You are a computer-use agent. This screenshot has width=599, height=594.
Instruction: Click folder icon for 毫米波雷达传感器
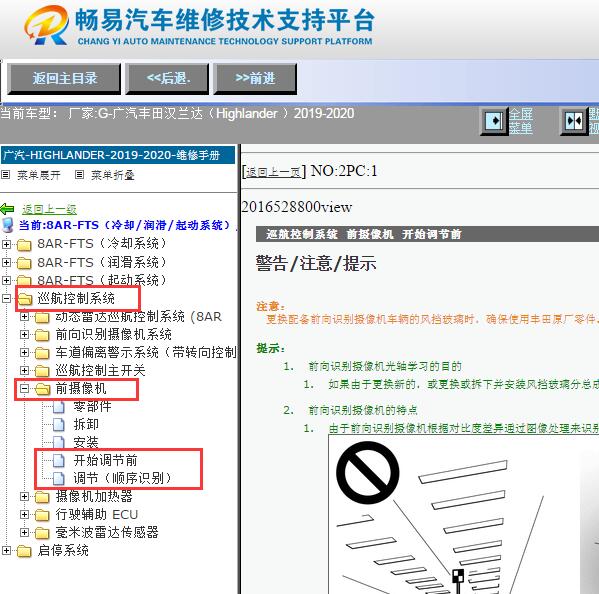tap(42, 533)
